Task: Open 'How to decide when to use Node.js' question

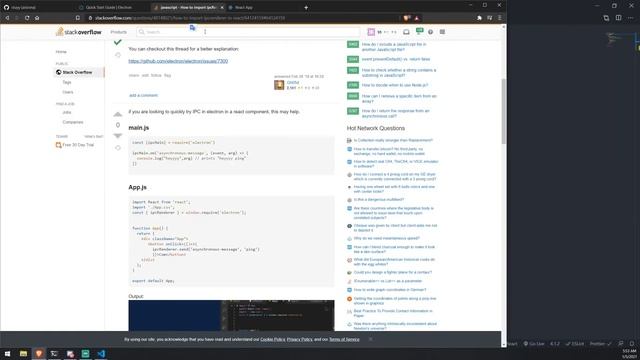Action: click(x=395, y=85)
